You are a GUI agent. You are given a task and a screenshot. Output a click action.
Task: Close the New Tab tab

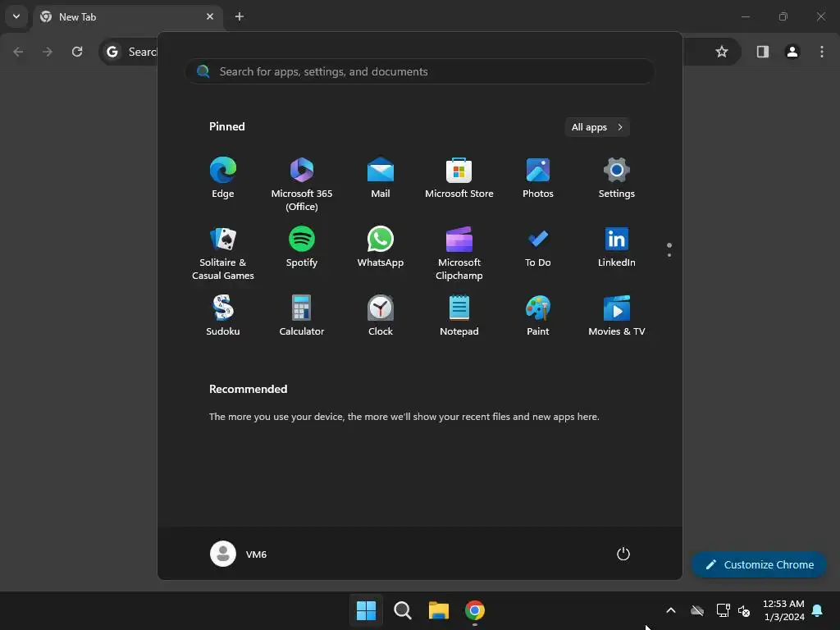coord(210,16)
